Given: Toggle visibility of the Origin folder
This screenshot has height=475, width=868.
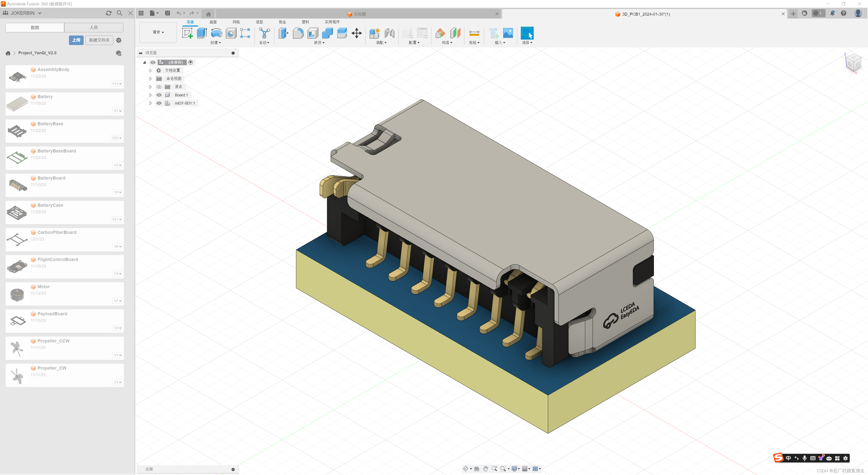Looking at the screenshot, I should [159, 87].
